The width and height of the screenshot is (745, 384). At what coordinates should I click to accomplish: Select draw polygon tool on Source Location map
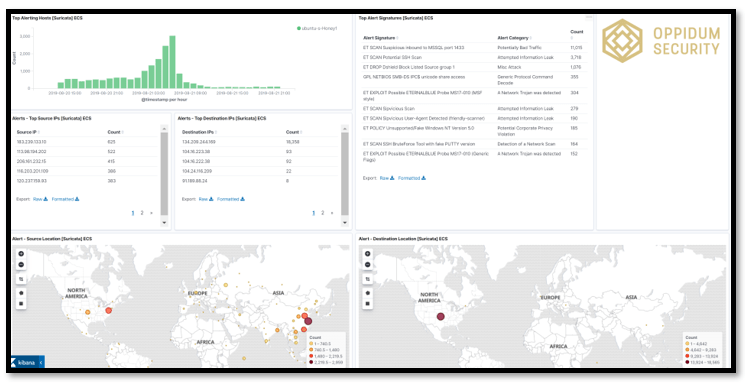[21, 293]
